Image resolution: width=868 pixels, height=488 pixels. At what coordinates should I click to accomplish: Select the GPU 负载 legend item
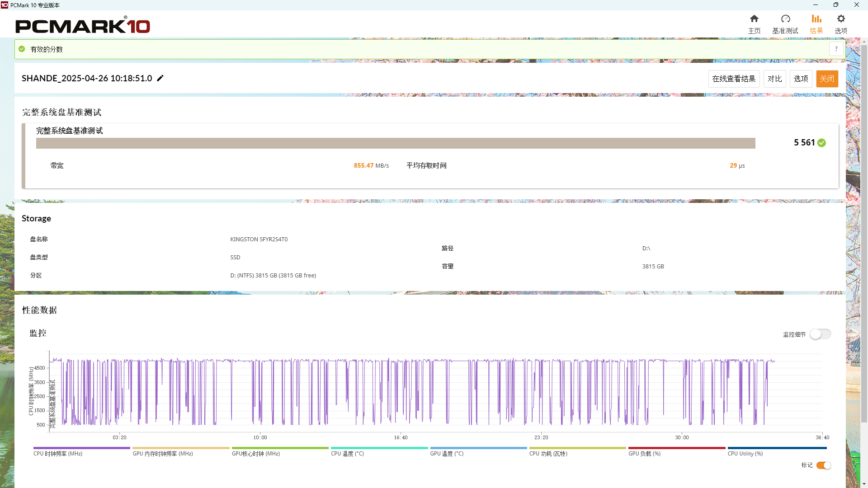[x=644, y=454]
